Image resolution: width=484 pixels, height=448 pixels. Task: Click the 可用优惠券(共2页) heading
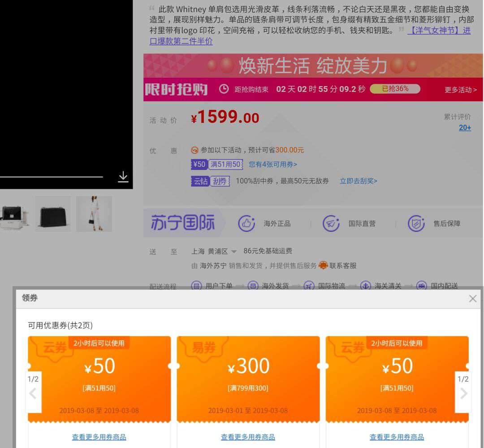[x=60, y=325]
